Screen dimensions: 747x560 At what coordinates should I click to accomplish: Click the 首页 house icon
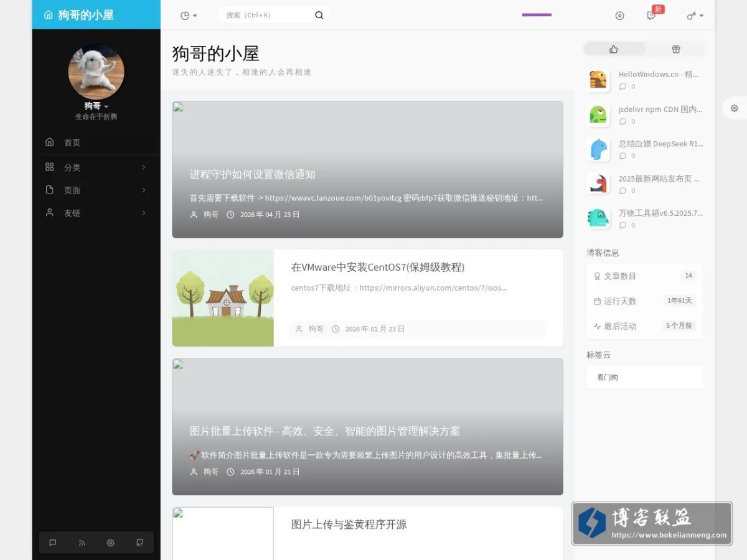pos(50,142)
